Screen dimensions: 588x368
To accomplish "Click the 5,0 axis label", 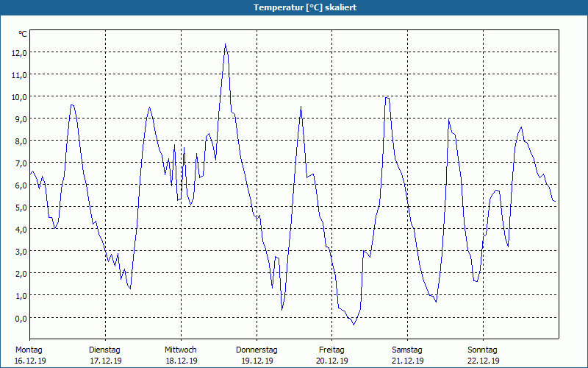I will 21,208.
